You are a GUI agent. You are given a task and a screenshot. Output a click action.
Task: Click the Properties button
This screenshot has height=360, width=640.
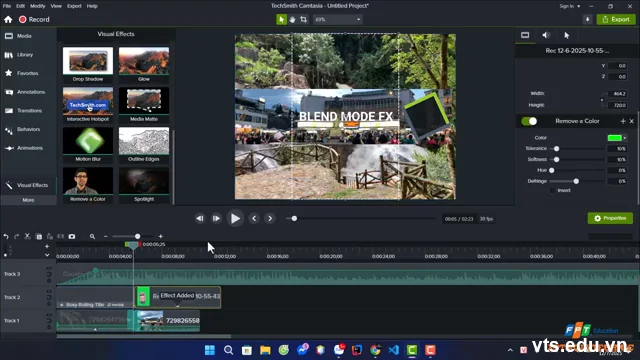pyautogui.click(x=610, y=218)
